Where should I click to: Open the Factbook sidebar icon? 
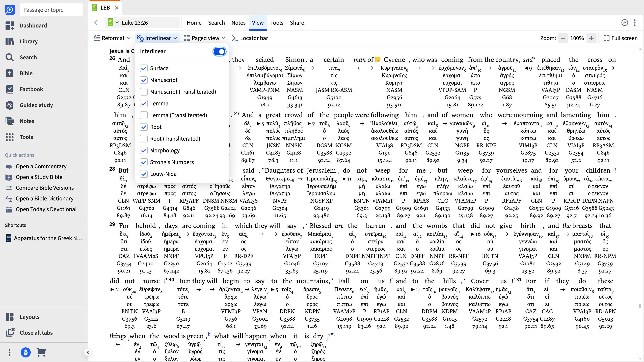(10, 89)
